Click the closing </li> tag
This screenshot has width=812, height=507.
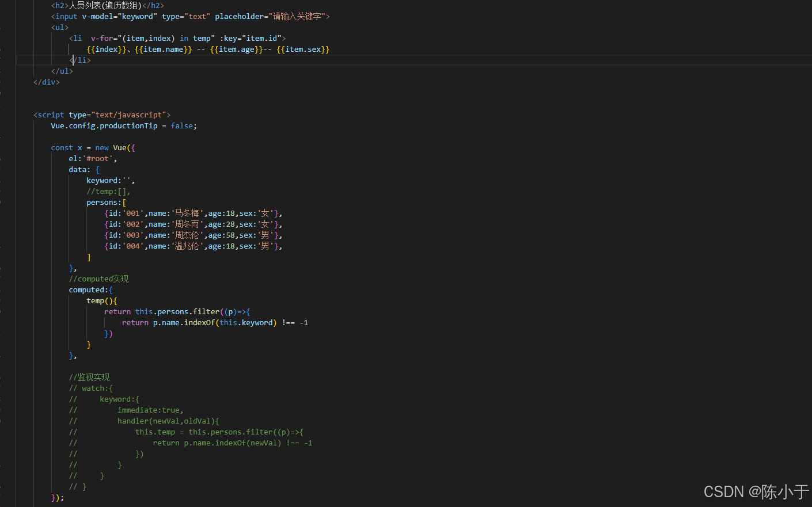point(80,60)
